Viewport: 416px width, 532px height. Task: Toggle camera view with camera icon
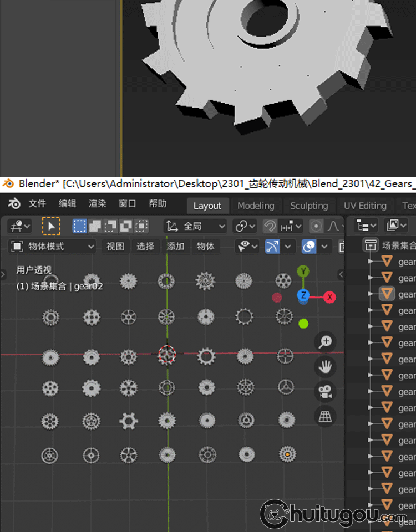[x=325, y=392]
